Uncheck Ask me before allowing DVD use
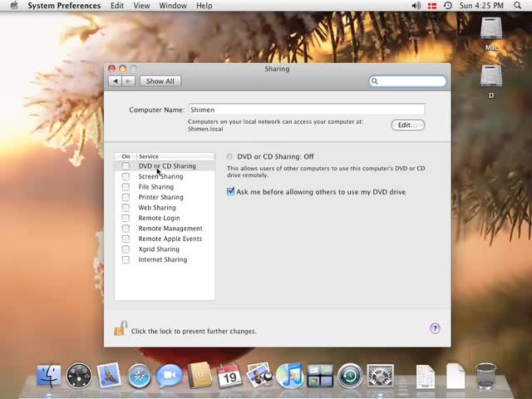 (x=230, y=192)
